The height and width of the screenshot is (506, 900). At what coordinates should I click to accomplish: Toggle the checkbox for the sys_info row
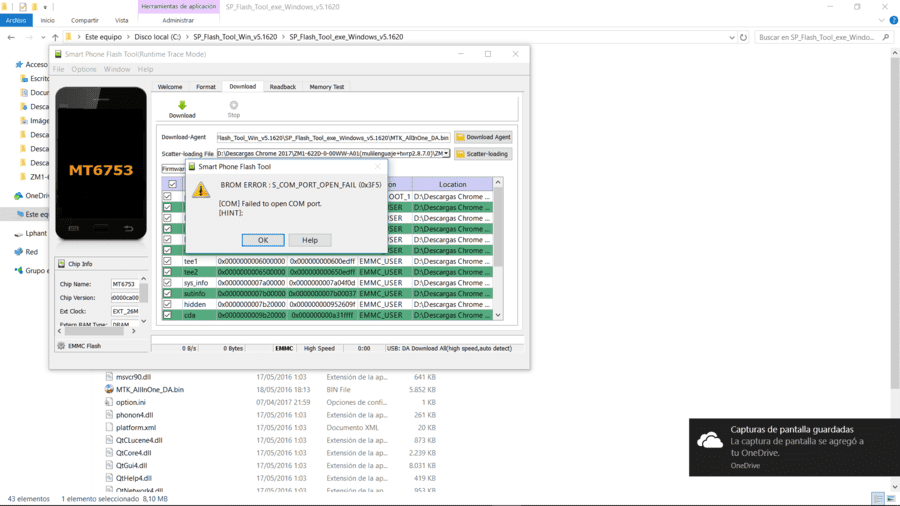point(167,283)
